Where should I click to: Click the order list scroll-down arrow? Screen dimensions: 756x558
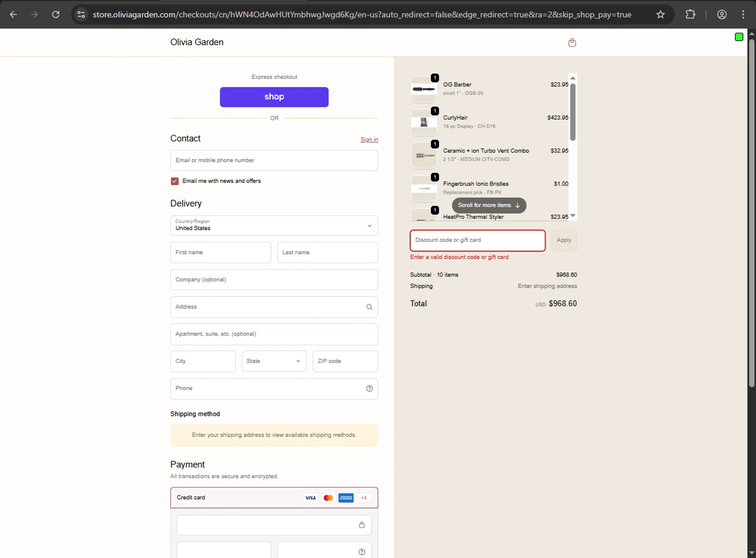pyautogui.click(x=573, y=216)
